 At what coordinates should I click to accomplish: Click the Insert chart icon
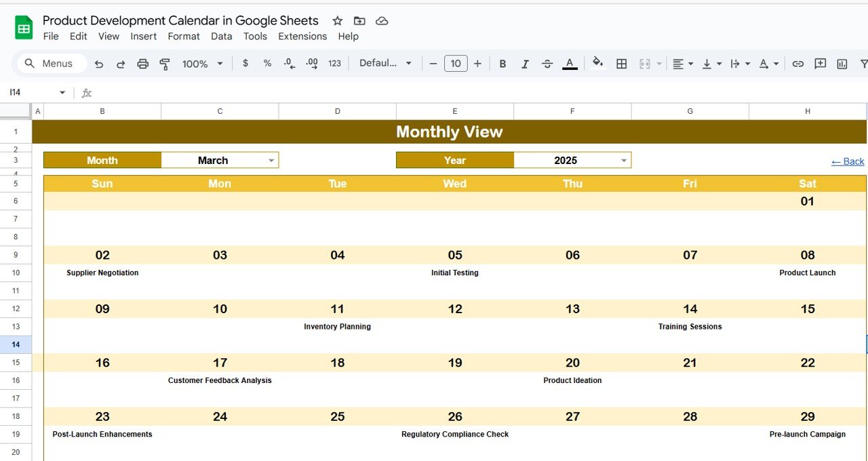click(842, 64)
